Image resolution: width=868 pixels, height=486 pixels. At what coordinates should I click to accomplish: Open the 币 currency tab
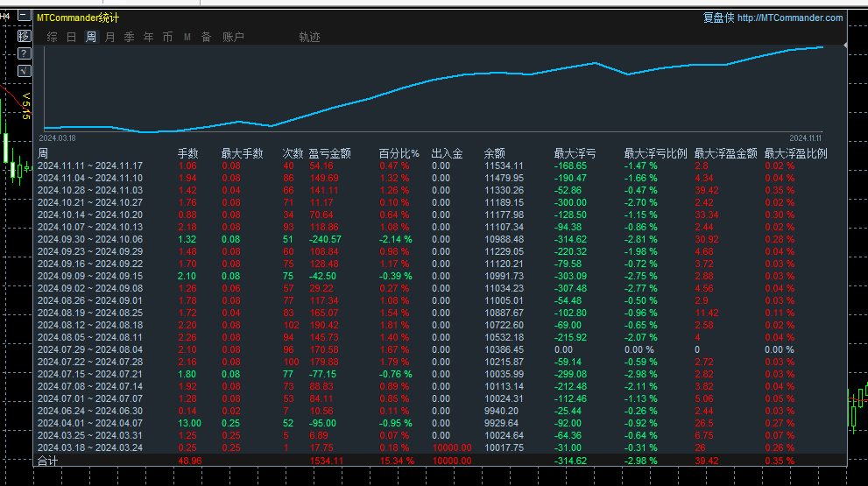(x=168, y=37)
